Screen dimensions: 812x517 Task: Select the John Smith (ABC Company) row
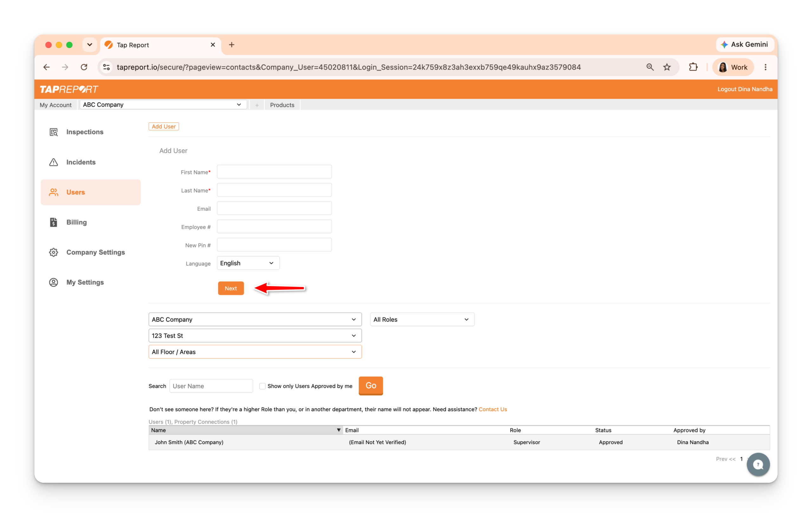pos(459,442)
